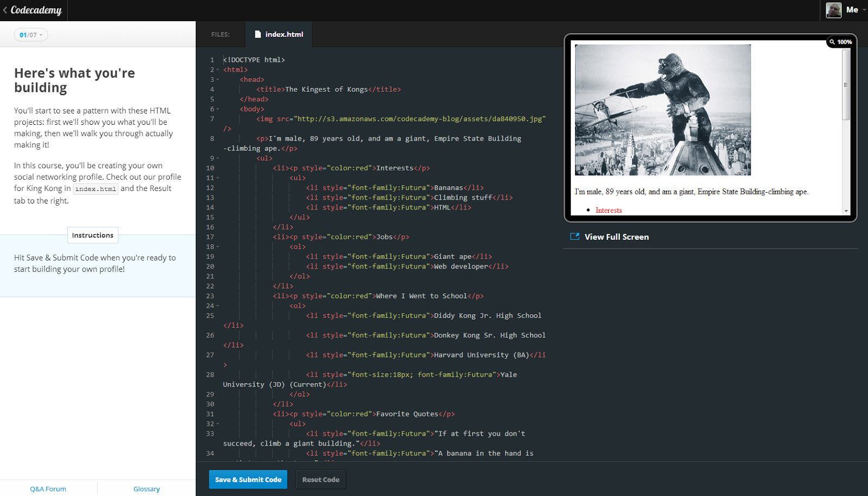Click Save & Submit Code
The width and height of the screenshot is (868, 496).
pyautogui.click(x=248, y=479)
